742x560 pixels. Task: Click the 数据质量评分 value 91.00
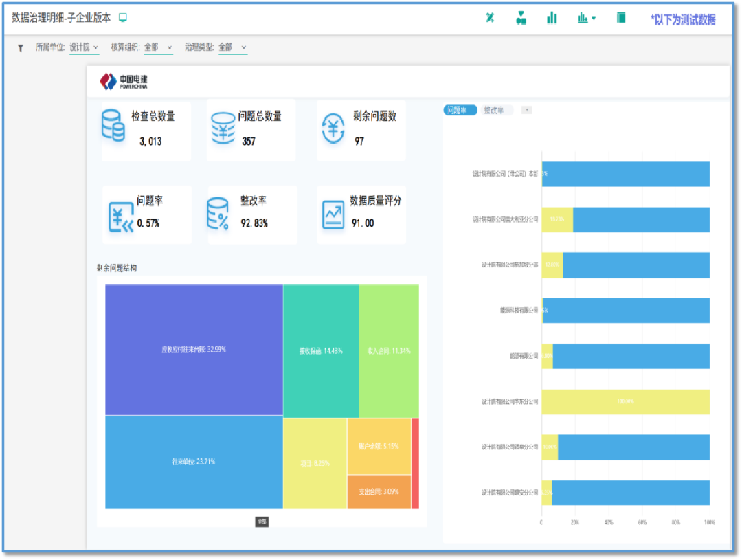pyautogui.click(x=363, y=223)
